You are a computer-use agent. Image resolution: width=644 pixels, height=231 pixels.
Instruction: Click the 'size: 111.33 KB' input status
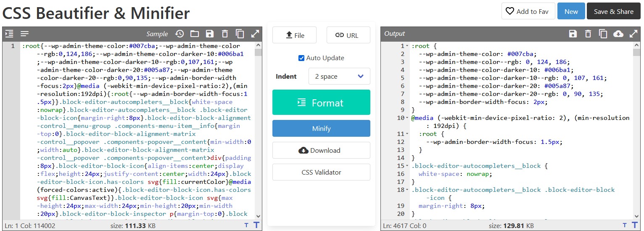click(x=133, y=226)
